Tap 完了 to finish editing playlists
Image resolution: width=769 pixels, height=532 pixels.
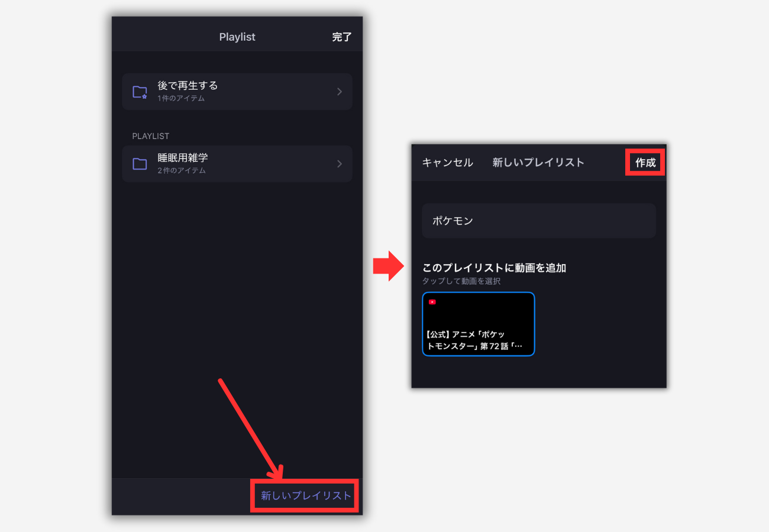click(342, 36)
